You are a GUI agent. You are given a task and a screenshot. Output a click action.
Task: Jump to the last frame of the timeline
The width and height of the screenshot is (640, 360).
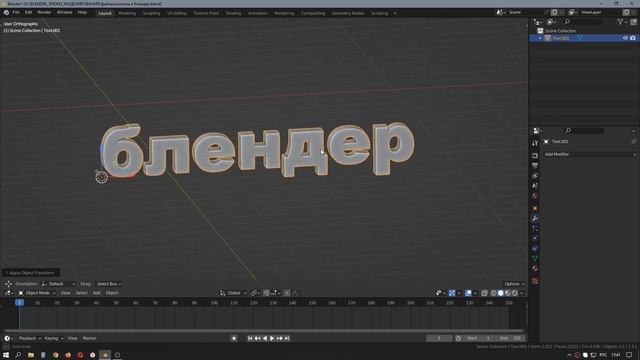point(287,338)
